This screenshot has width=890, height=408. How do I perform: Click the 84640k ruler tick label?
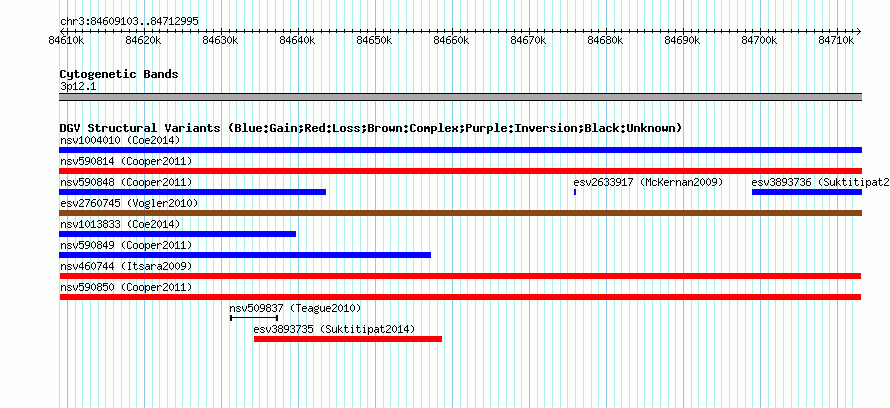298,41
